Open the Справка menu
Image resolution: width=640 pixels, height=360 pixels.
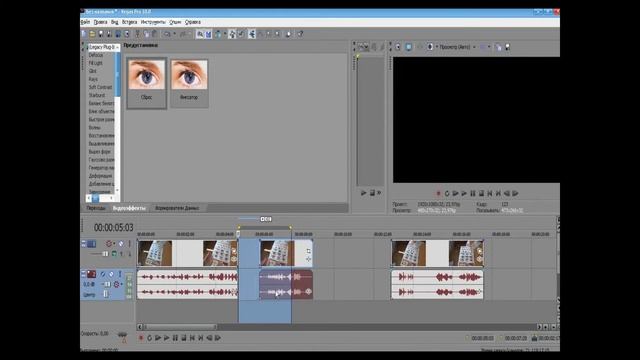pos(193,22)
